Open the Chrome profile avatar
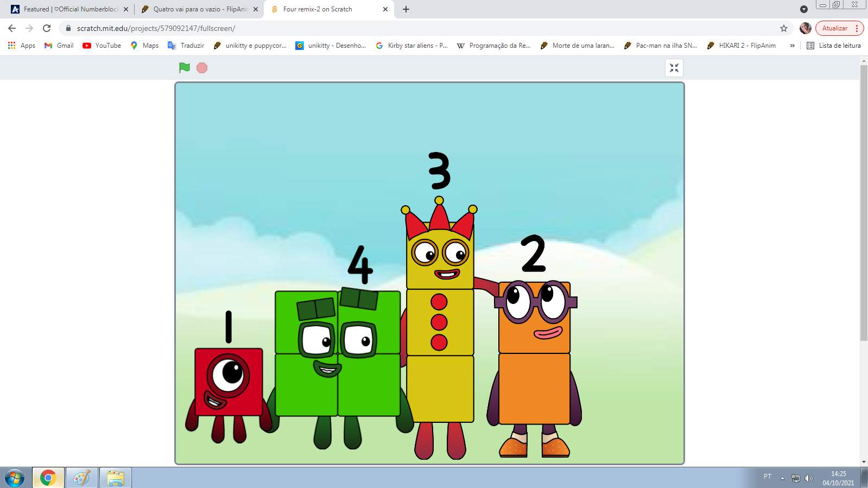The height and width of the screenshot is (488, 868). coord(806,28)
